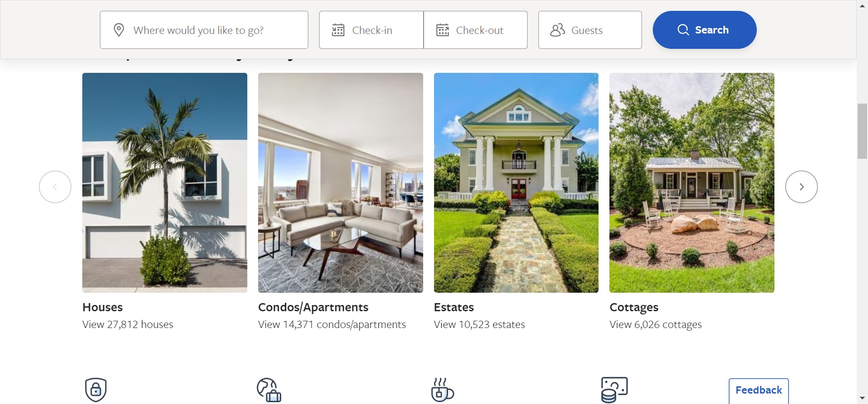Click the magnifier icon in the Search button
Image resolution: width=868 pixels, height=404 pixels.
tap(683, 30)
